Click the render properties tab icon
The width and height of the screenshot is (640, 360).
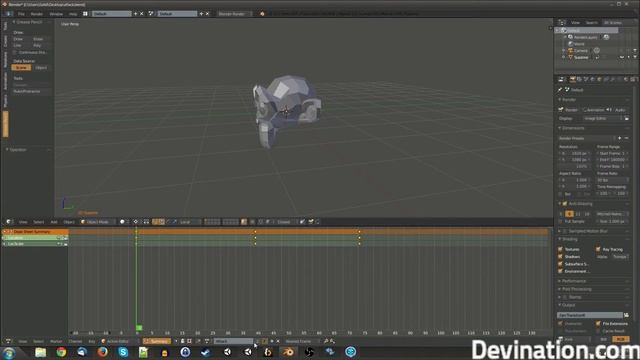[573, 79]
